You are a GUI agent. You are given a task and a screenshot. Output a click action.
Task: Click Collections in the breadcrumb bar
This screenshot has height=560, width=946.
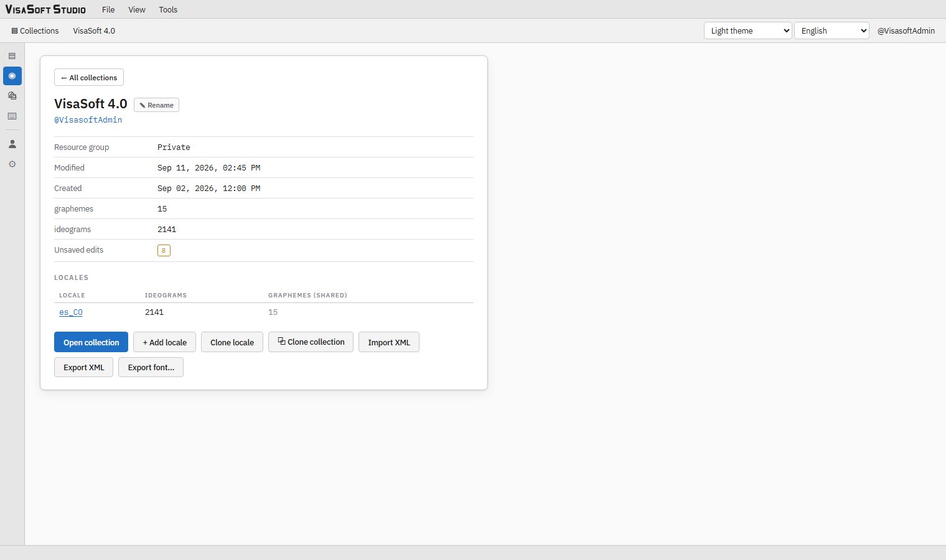[x=35, y=30]
